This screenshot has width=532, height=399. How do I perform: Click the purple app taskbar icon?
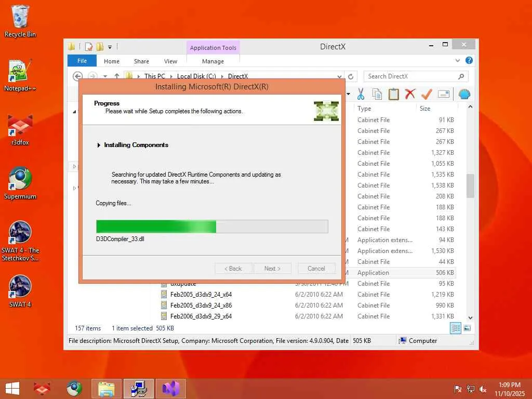[x=170, y=389]
